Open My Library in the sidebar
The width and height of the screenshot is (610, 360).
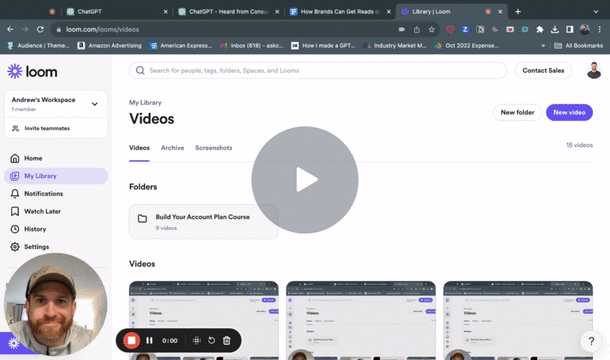point(56,176)
